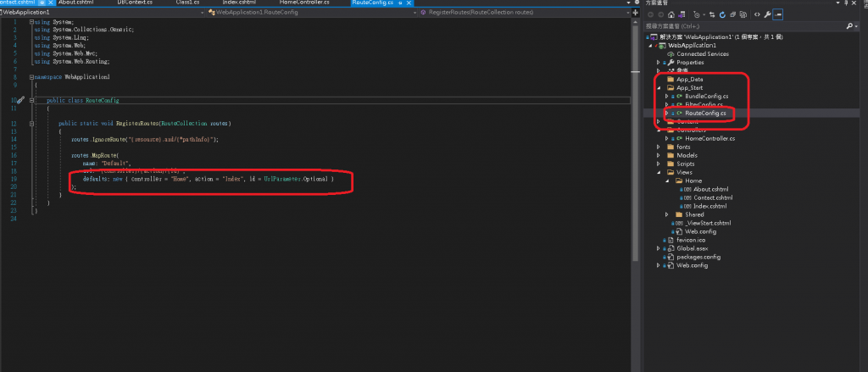The height and width of the screenshot is (372, 868).
Task: Select Contact.cshtml in the Home folder
Action: coord(712,197)
